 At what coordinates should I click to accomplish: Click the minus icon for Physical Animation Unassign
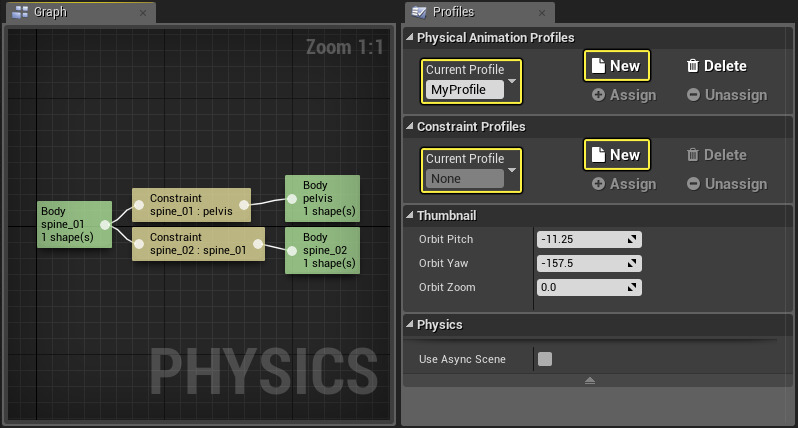693,95
